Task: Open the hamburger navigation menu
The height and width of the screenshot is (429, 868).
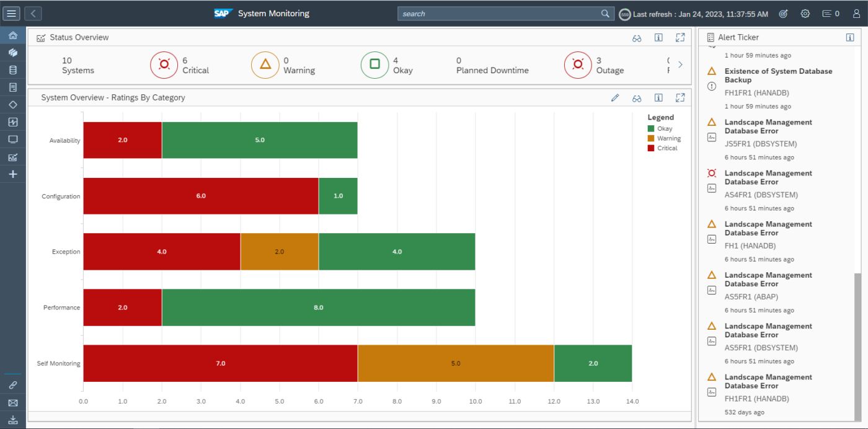Action: pyautogui.click(x=12, y=13)
